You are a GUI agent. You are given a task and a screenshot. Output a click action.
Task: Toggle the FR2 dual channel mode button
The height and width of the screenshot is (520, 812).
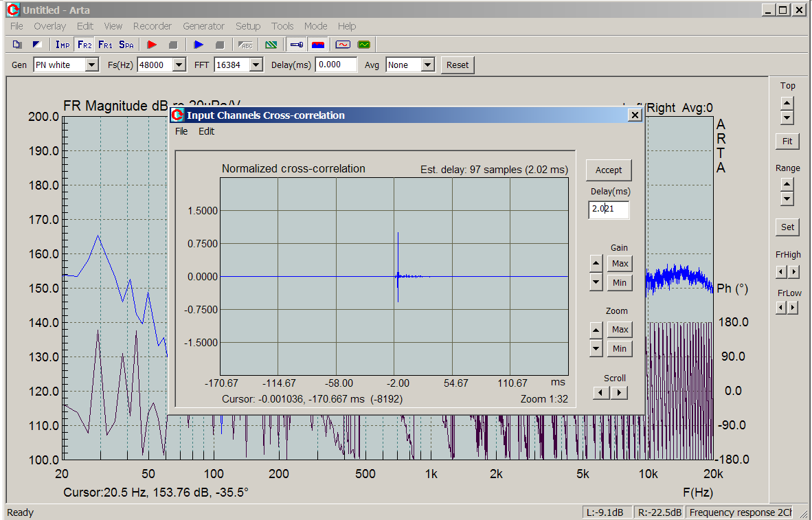[84, 45]
